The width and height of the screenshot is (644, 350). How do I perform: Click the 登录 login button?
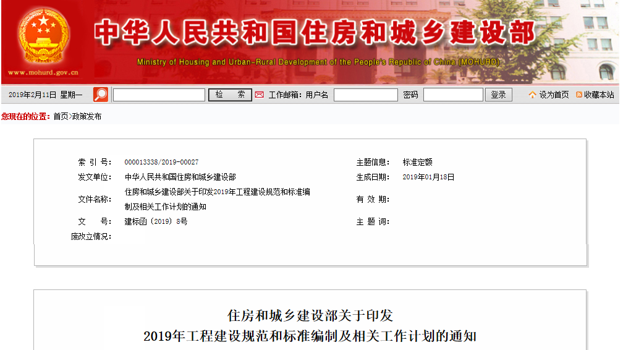pyautogui.click(x=498, y=95)
